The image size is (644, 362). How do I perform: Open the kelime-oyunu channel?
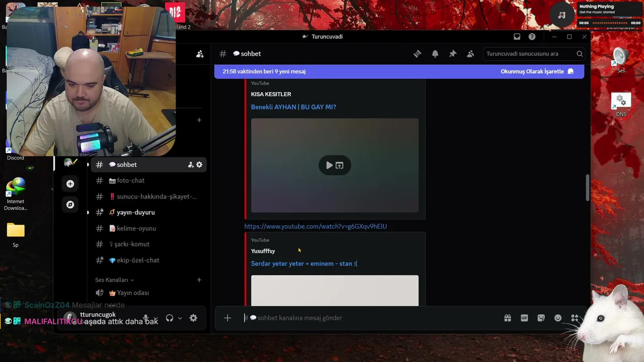click(148, 228)
